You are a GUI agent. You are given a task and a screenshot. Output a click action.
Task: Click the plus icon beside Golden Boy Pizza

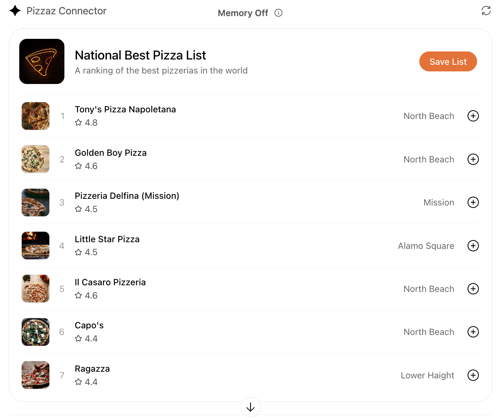pyautogui.click(x=473, y=159)
